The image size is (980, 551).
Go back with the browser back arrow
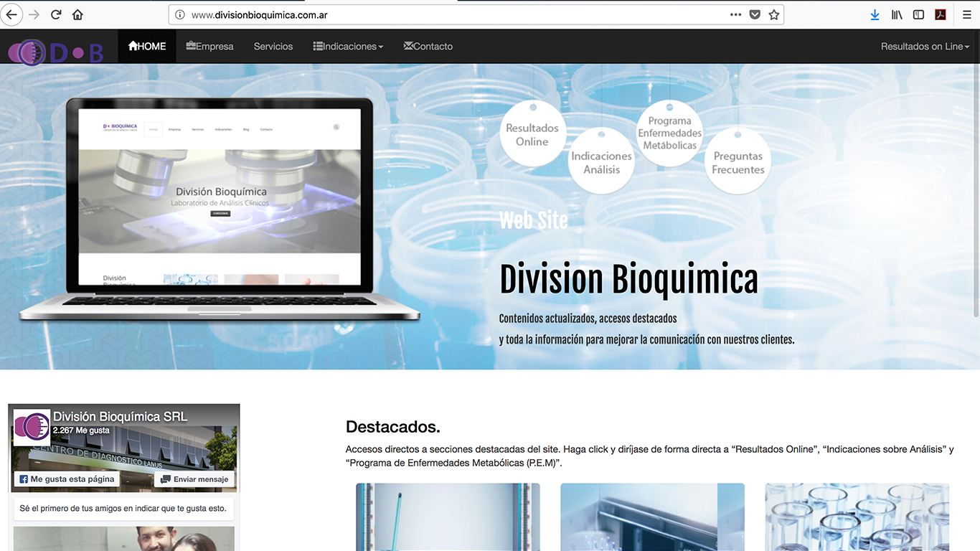point(12,14)
